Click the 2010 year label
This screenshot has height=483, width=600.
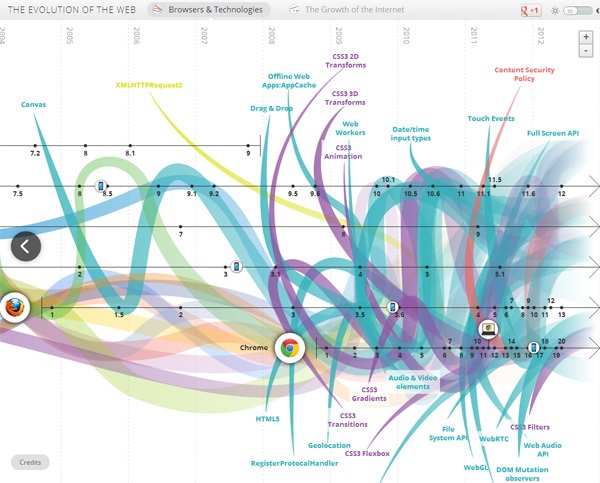coord(406,35)
